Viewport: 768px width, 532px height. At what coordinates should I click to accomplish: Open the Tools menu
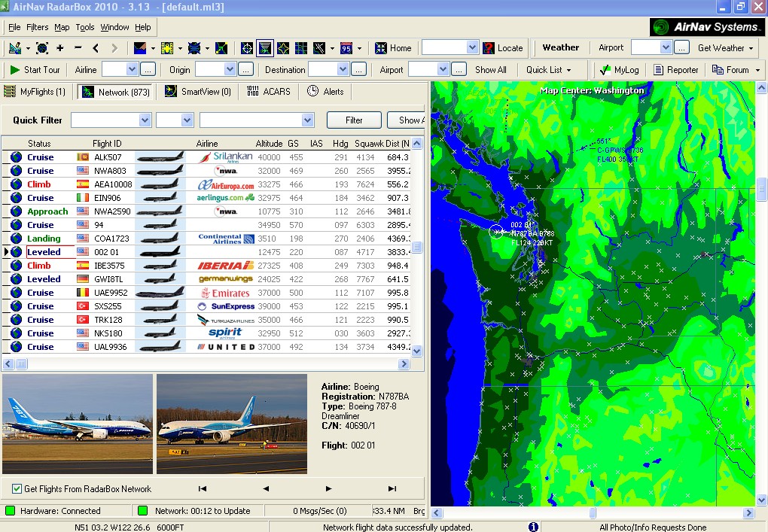[x=85, y=27]
